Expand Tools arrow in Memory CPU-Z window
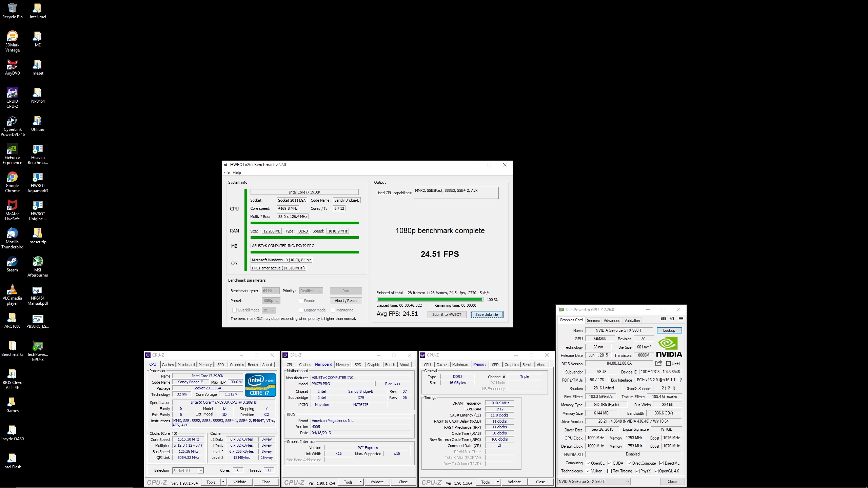 tap(498, 482)
